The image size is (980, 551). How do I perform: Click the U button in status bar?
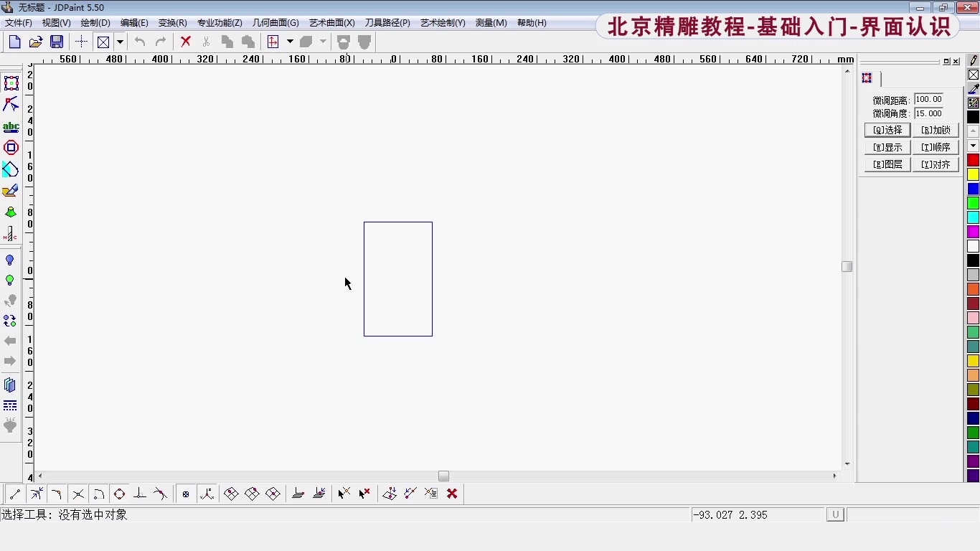(835, 514)
